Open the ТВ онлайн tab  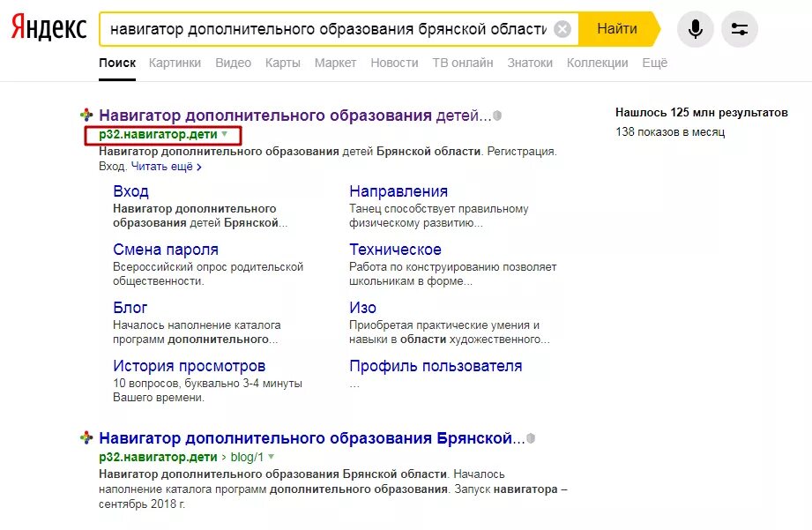coord(463,63)
